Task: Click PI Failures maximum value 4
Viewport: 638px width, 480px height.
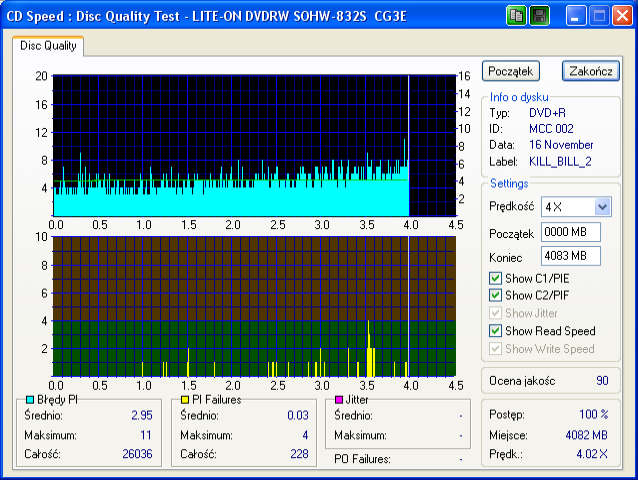Action: (x=305, y=435)
